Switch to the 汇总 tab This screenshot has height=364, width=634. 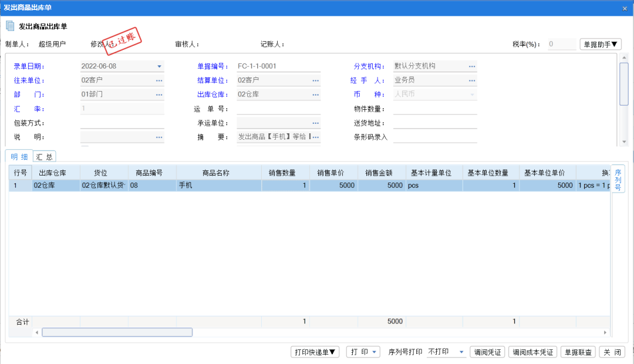[45, 156]
